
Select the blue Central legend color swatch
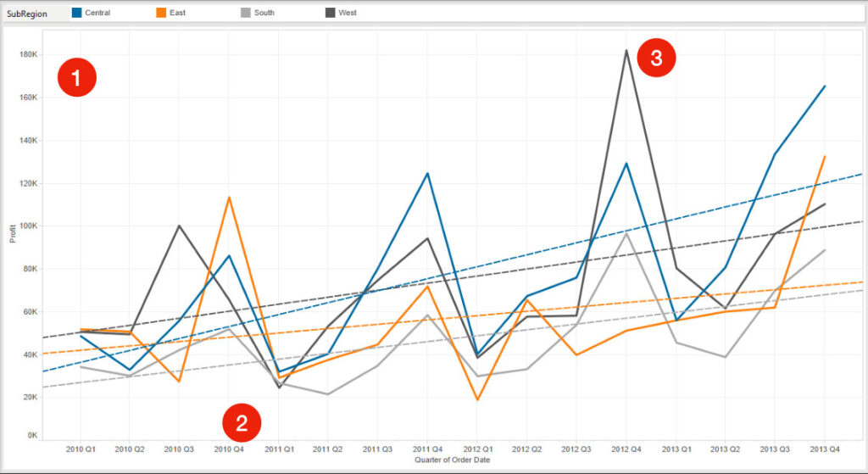point(77,14)
